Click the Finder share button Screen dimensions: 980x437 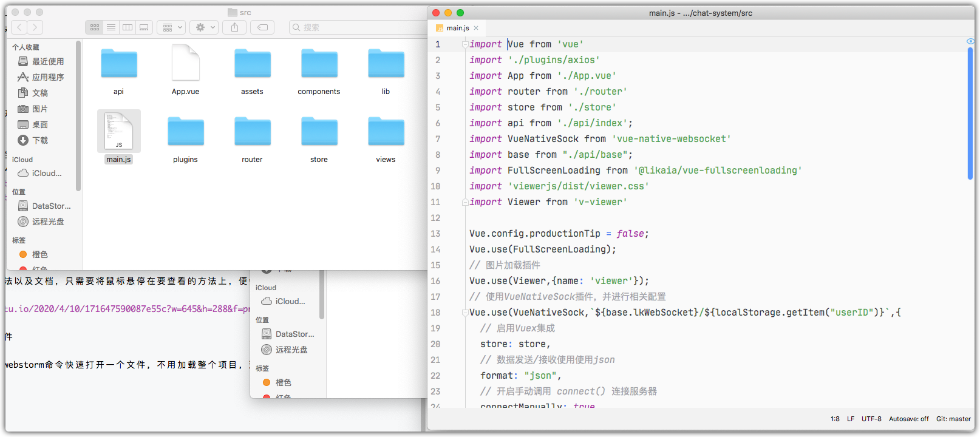[234, 27]
